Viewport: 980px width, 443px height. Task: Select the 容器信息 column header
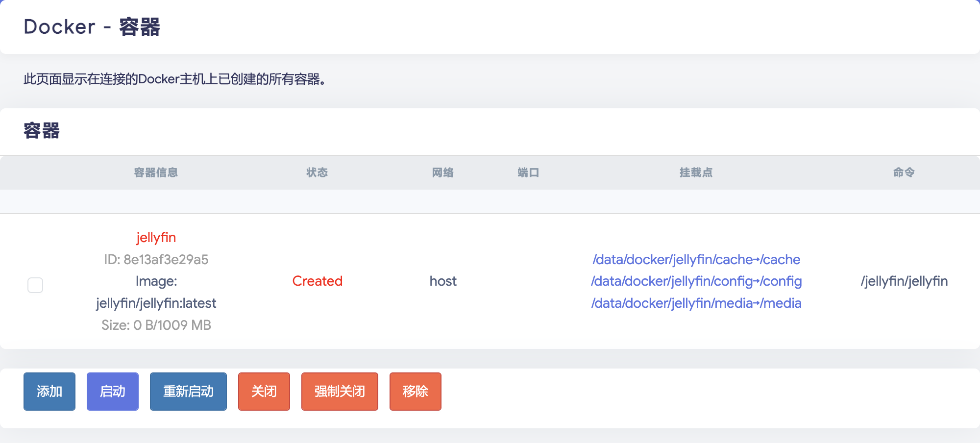[156, 172]
